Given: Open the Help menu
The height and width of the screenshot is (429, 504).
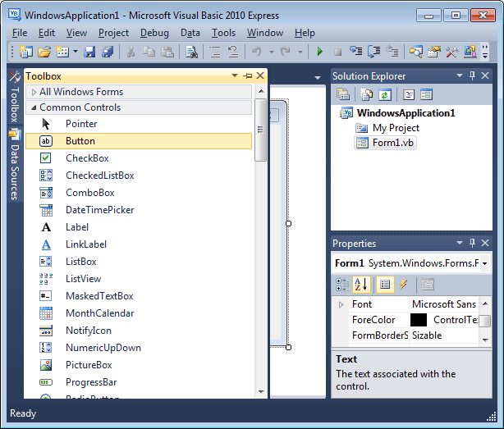Looking at the screenshot, I should pos(305,33).
